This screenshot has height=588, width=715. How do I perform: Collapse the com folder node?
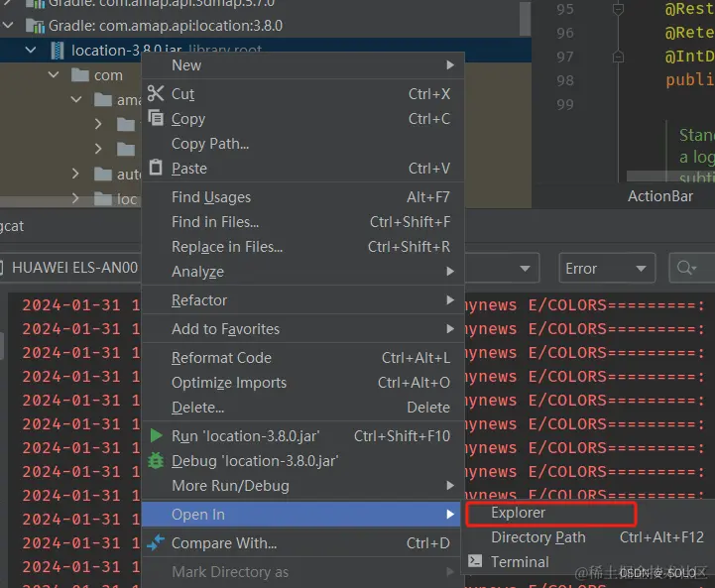(x=54, y=74)
